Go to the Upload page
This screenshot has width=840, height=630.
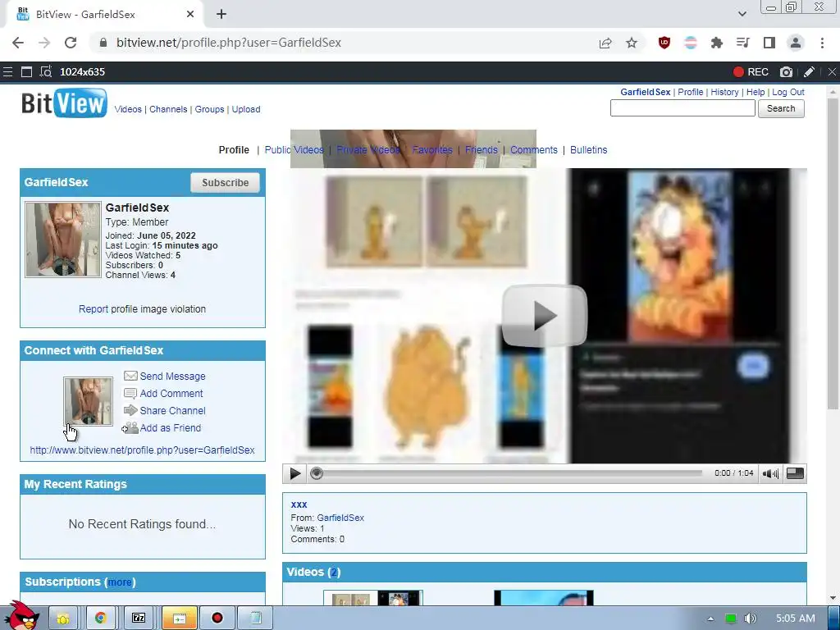tap(246, 109)
